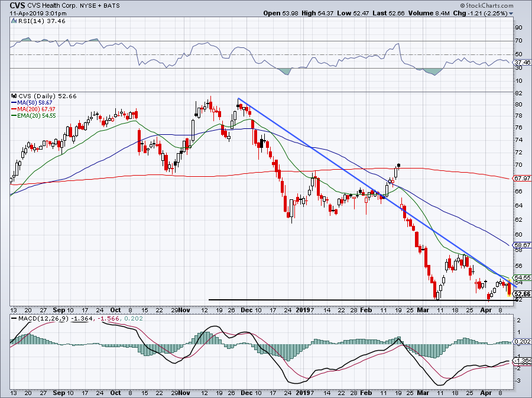Screen dimensions: 532x398
Task: Click the 0.202 tag on MACD right axis
Action: coord(522,342)
